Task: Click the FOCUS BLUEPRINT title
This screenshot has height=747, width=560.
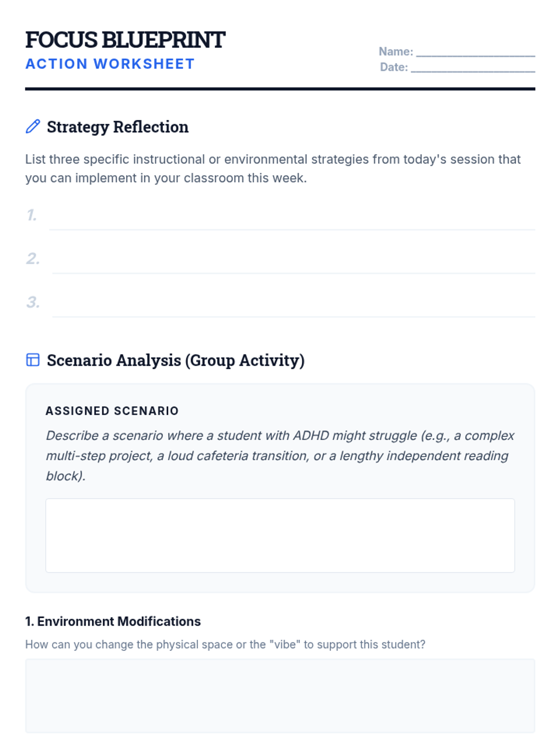Action: click(x=125, y=40)
